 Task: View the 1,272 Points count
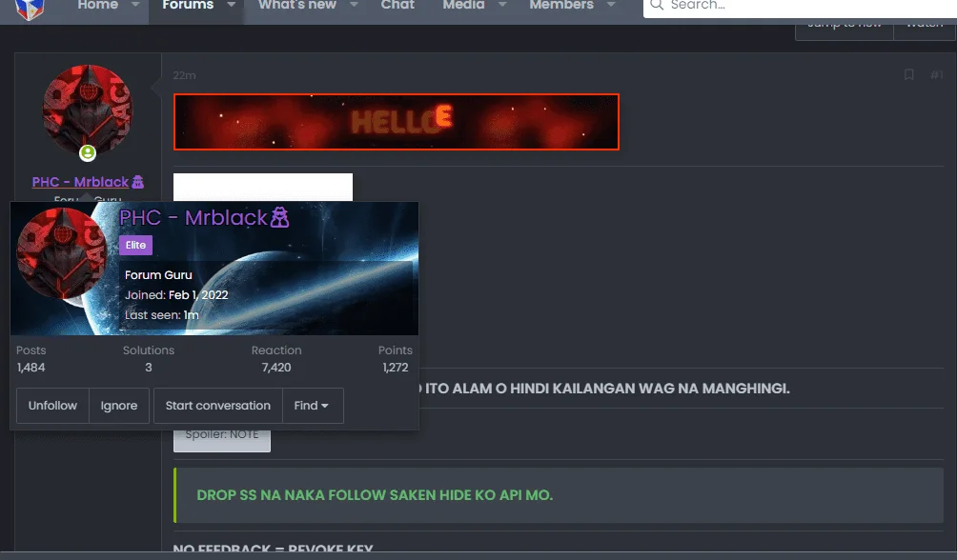(x=396, y=368)
